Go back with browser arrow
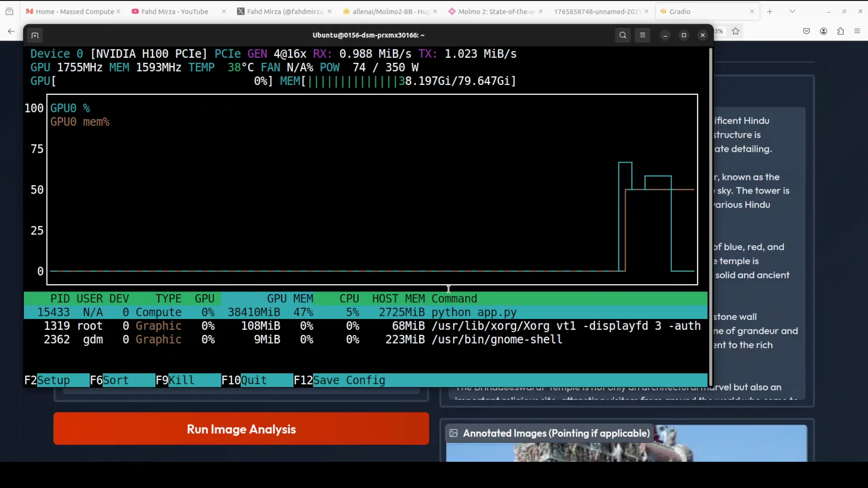This screenshot has width=868, height=488. (x=11, y=31)
